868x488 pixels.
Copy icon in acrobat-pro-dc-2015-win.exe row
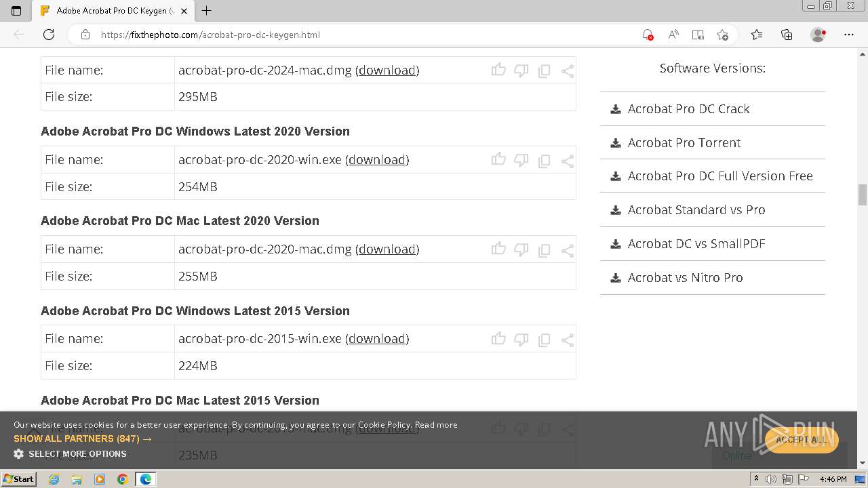[544, 339]
